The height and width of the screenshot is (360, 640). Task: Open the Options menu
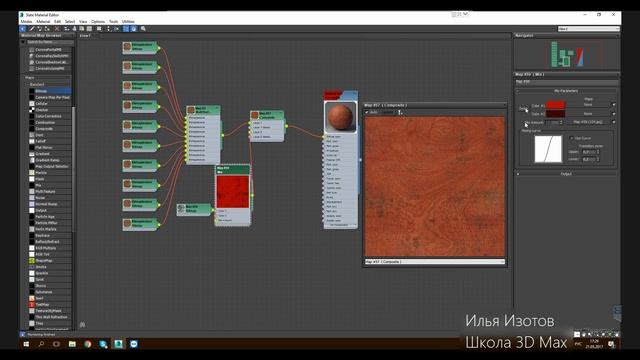(x=98, y=21)
